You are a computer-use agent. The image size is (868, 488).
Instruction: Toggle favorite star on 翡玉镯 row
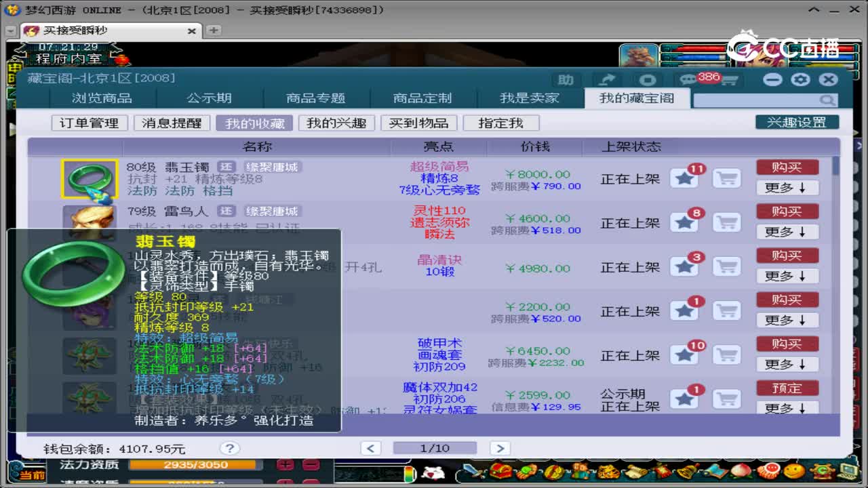(685, 179)
